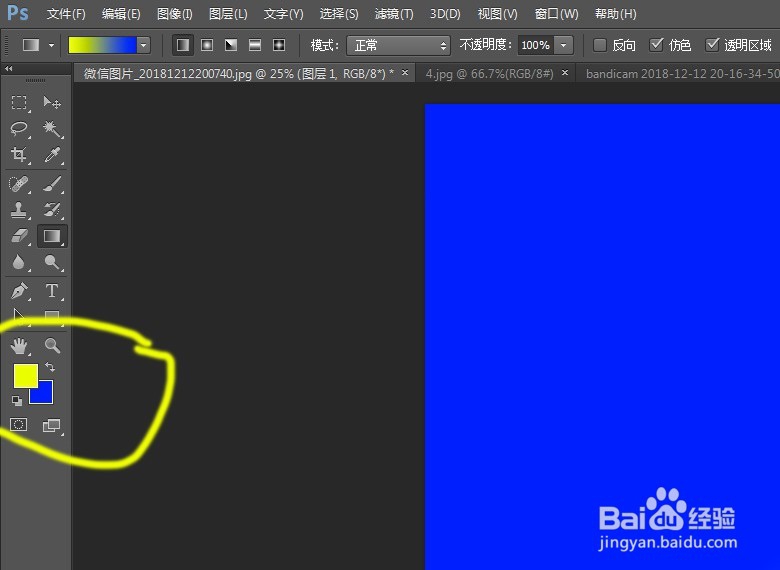This screenshot has height=570, width=780.
Task: Open the 视图(V) menu
Action: tap(497, 14)
